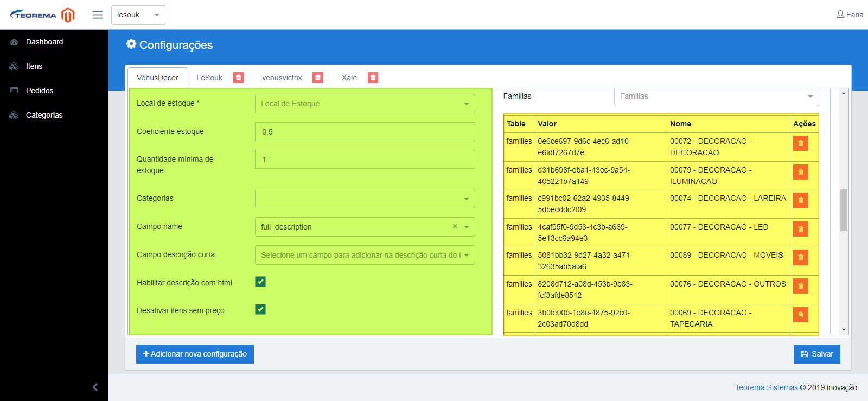Delete the LeSouk configuration tab

[238, 78]
